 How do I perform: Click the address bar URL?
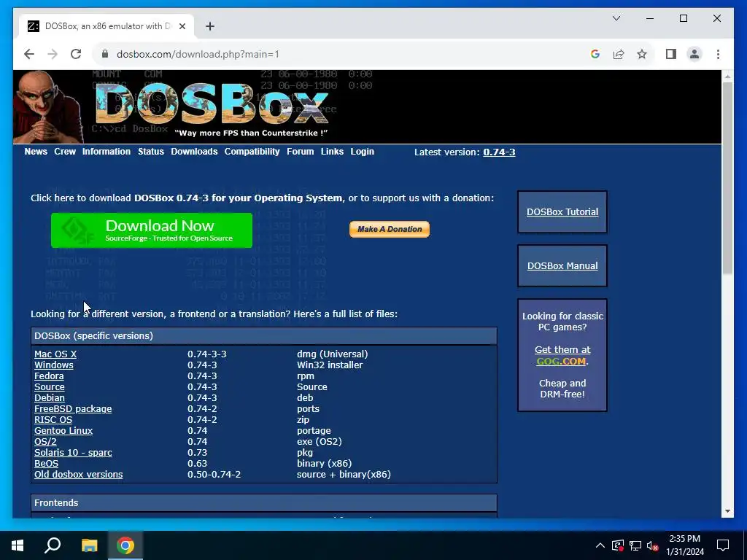coord(198,54)
